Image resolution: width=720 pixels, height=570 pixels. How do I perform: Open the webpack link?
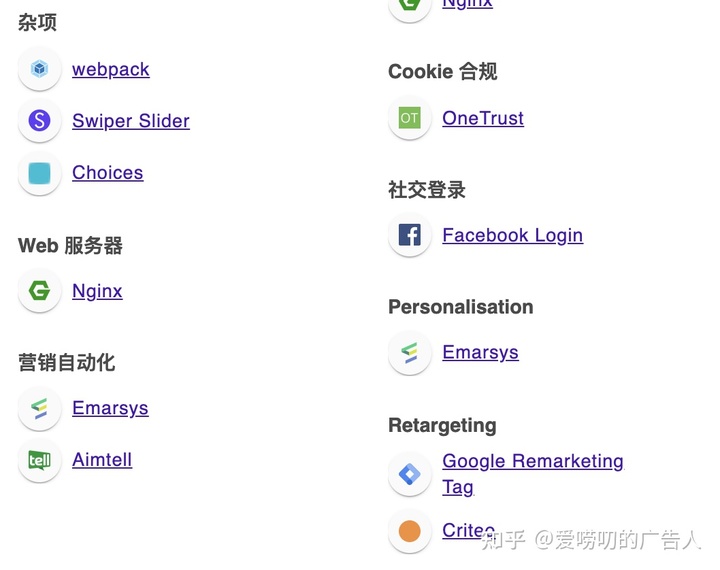point(111,70)
